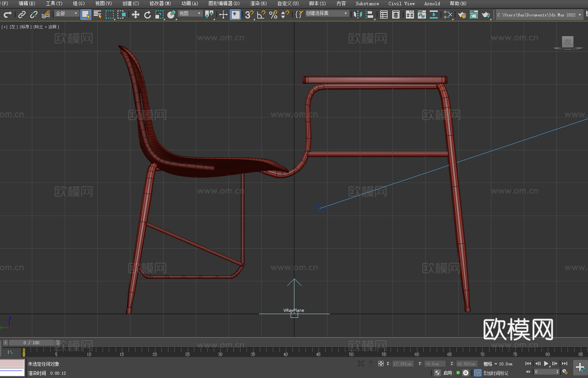Select the Move tool
This screenshot has height=378, width=588.
[x=136, y=14]
